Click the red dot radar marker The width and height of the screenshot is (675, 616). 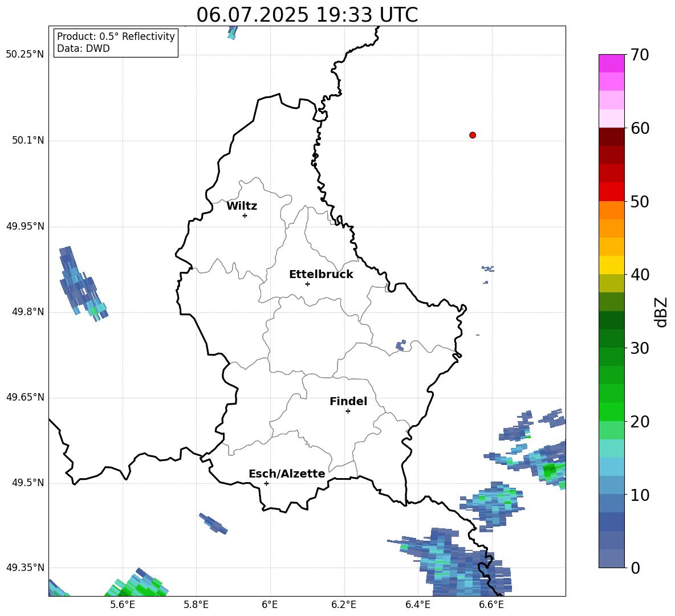tap(472, 135)
